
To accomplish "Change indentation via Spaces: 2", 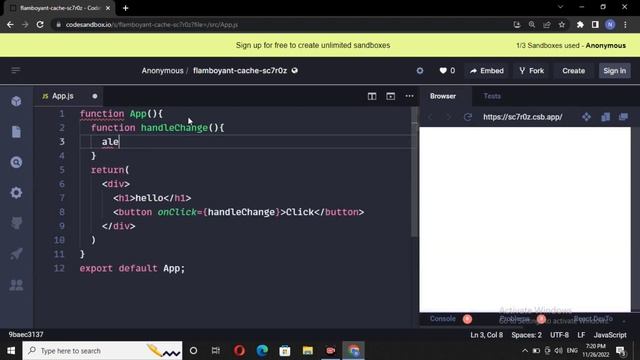I will [527, 335].
